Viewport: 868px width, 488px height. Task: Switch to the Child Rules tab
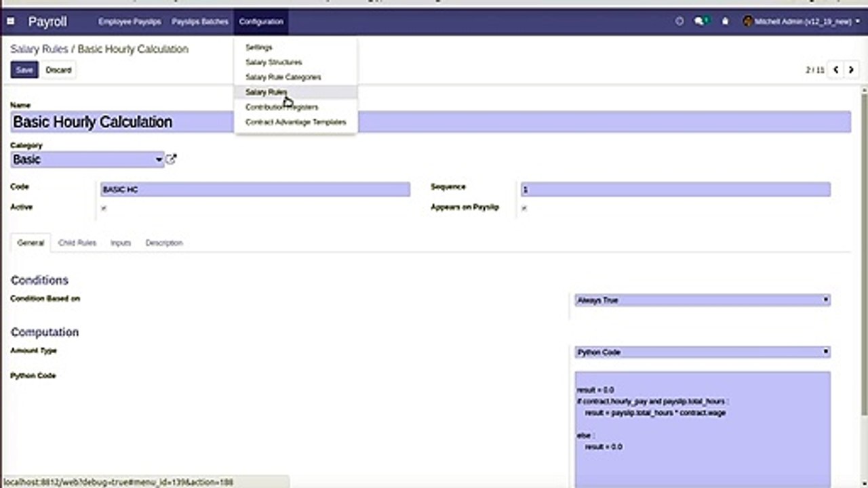point(77,243)
